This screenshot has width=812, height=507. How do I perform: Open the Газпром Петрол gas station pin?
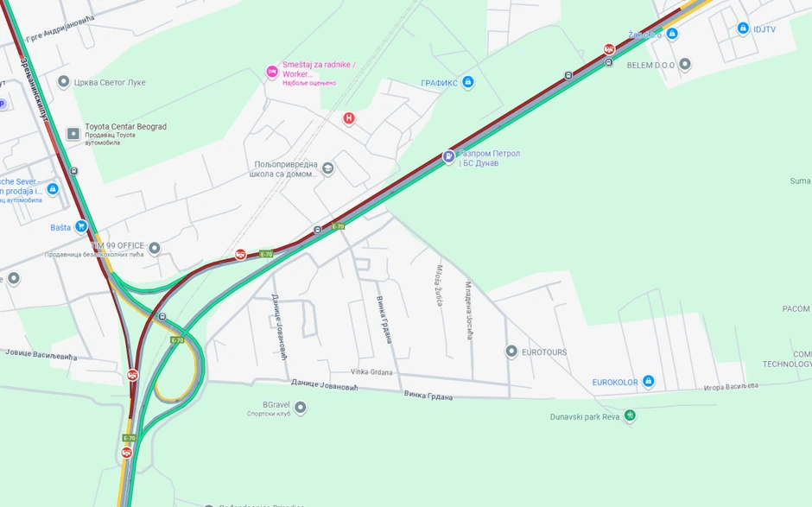tap(448, 155)
